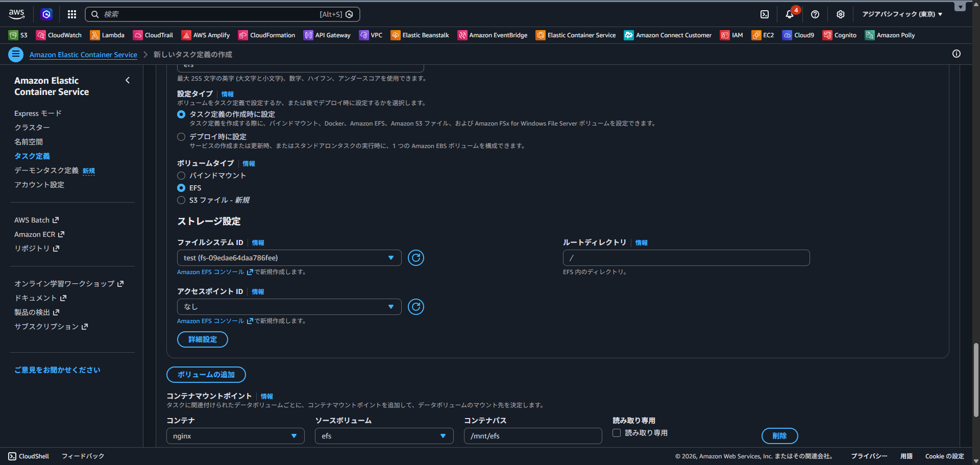Open 情報 link next to 設定タイプ
This screenshot has height=465, width=980.
pyautogui.click(x=228, y=94)
